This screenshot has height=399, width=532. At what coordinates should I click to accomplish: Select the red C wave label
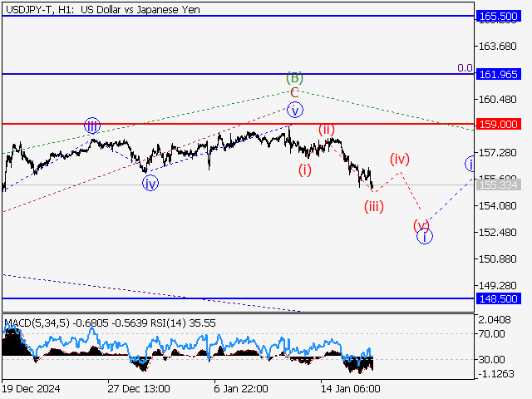click(x=293, y=93)
